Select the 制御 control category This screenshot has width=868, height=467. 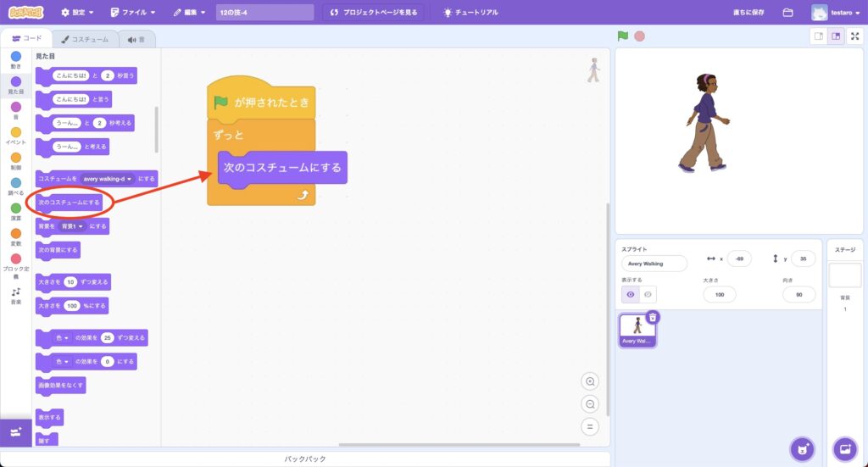coord(16,160)
